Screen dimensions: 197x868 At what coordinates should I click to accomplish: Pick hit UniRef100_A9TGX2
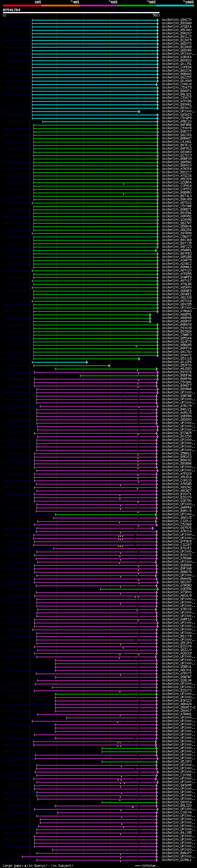(x=177, y=203)
